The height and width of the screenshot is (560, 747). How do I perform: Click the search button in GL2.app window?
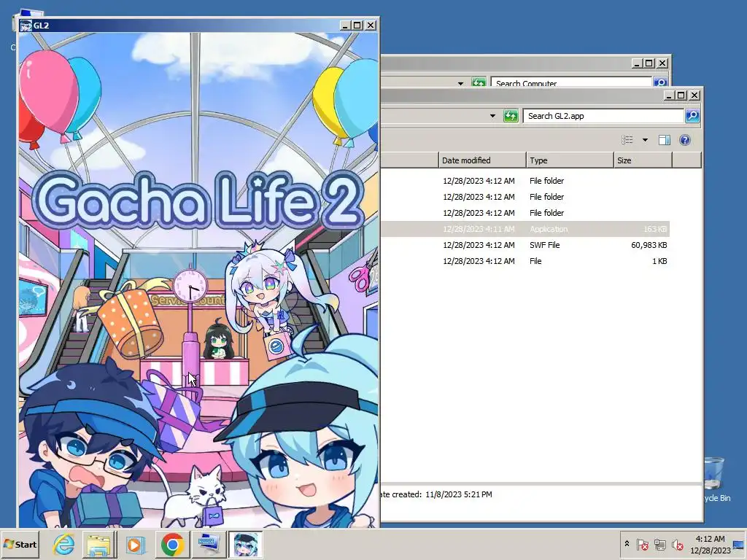[692, 116]
